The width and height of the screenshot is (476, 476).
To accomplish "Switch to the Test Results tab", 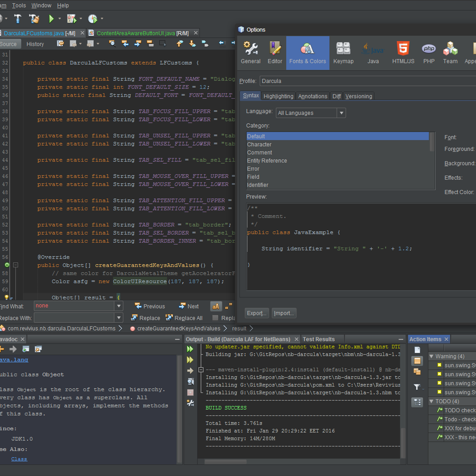I will click(x=319, y=339).
